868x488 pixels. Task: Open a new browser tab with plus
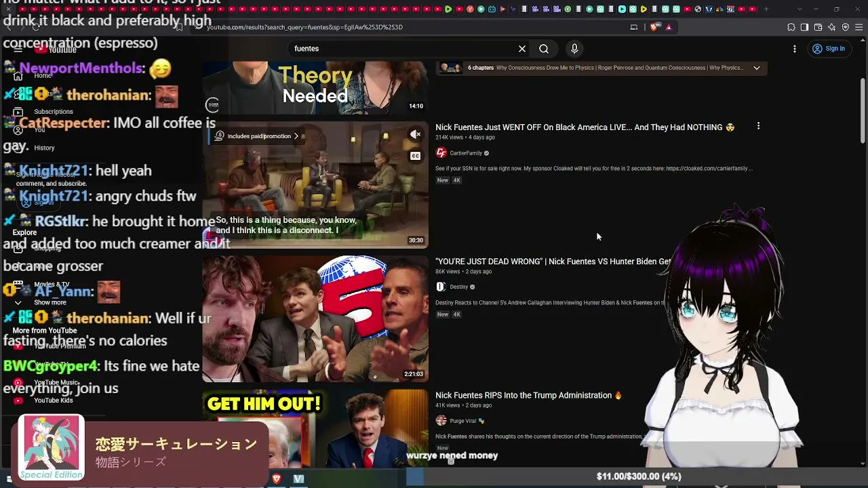click(766, 9)
